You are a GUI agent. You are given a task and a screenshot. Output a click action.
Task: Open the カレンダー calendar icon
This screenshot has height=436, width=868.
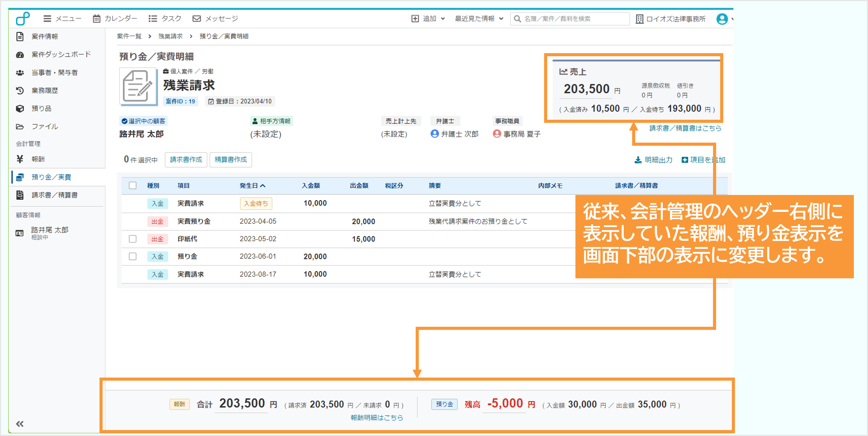[96, 19]
